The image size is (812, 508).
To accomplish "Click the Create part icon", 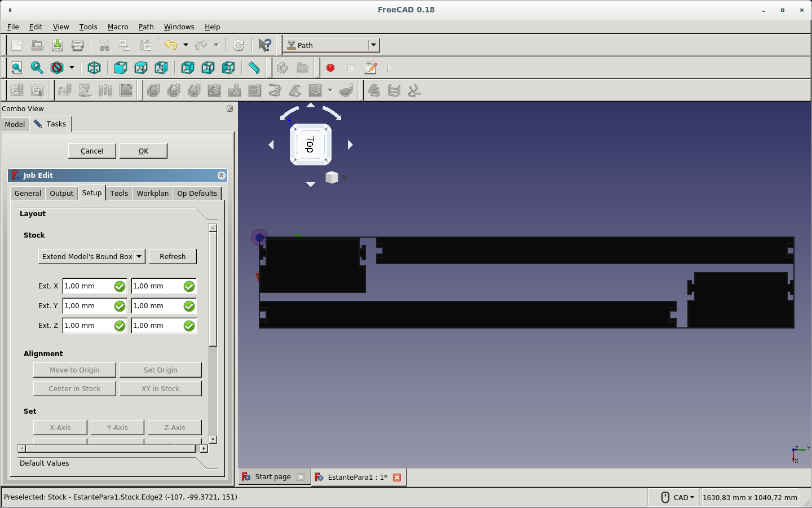I will (x=283, y=68).
